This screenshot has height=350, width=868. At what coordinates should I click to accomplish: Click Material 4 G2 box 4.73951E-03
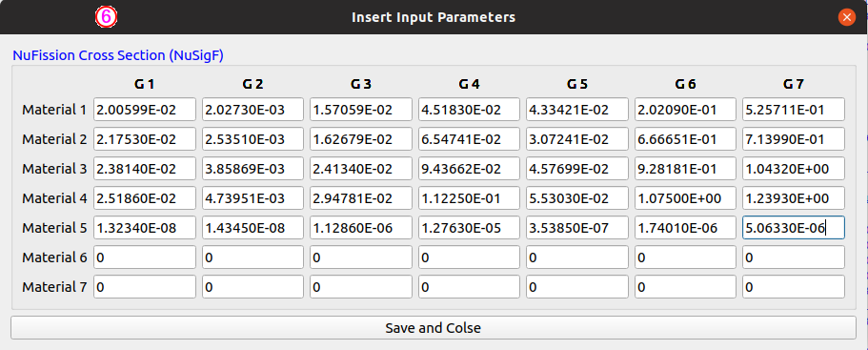coord(253,198)
